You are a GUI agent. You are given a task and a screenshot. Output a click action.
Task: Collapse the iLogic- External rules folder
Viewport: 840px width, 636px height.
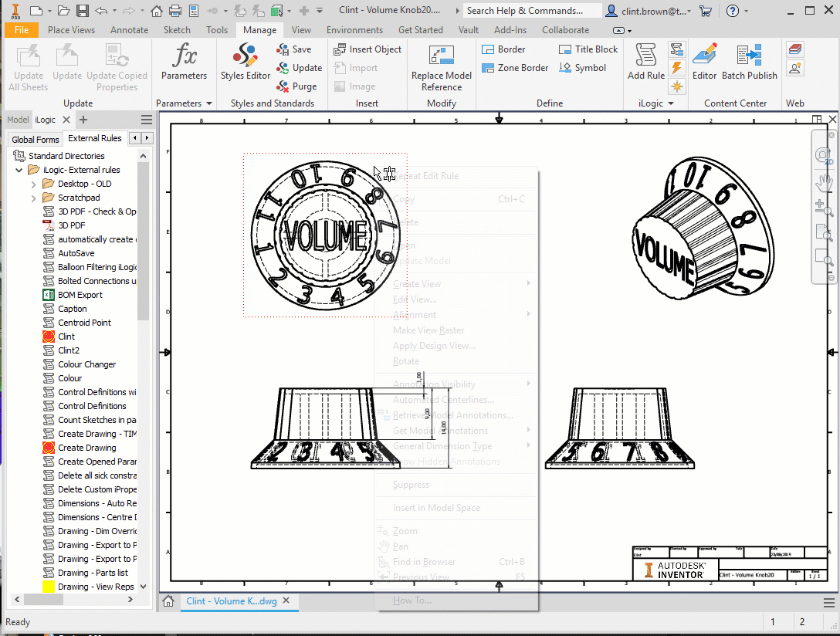point(19,170)
